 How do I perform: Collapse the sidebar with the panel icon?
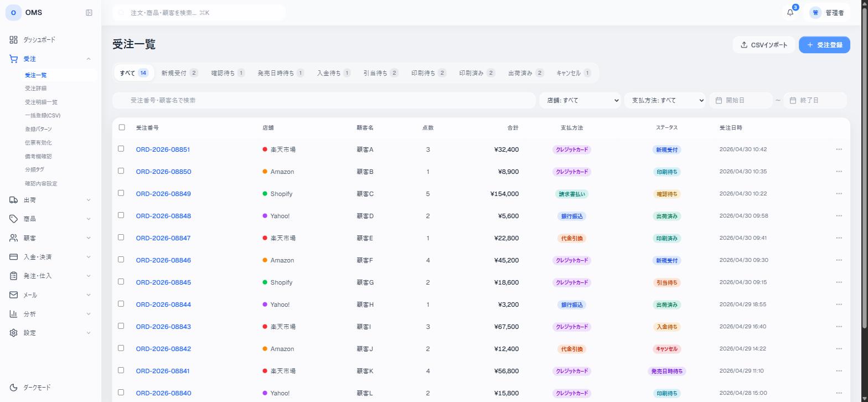click(89, 13)
